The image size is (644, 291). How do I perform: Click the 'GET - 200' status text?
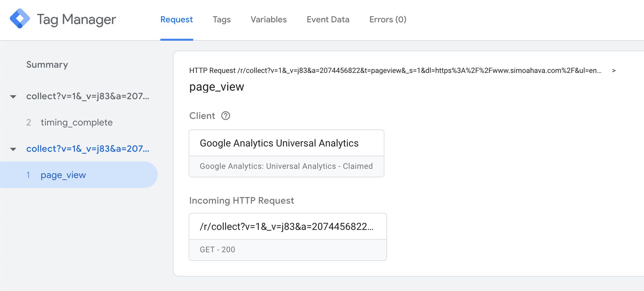point(218,250)
